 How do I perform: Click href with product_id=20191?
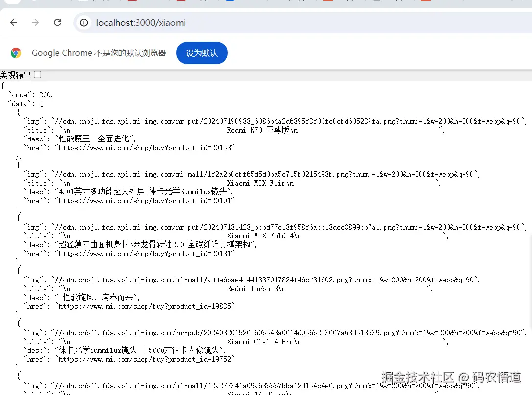145,201
